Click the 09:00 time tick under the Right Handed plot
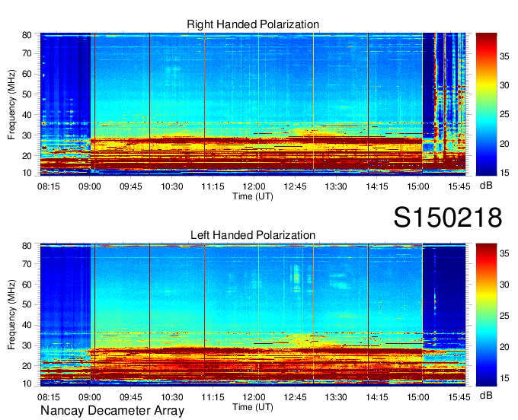518x420 pixels. point(90,186)
